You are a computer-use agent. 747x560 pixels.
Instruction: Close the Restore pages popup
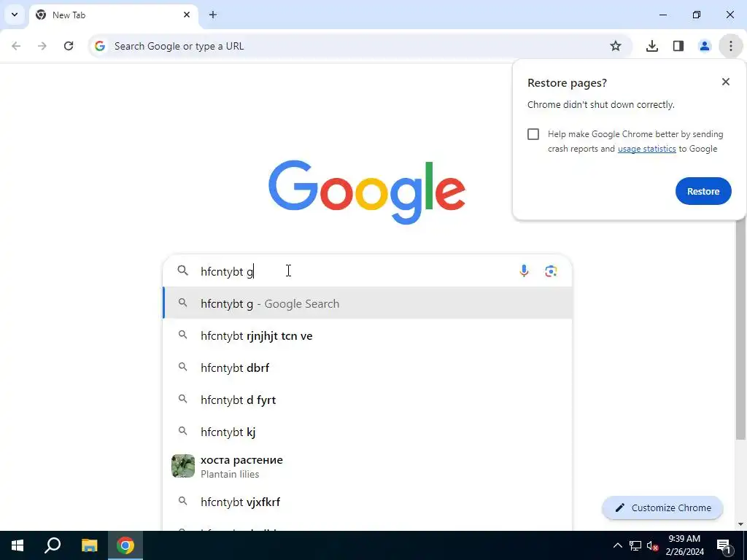726,82
